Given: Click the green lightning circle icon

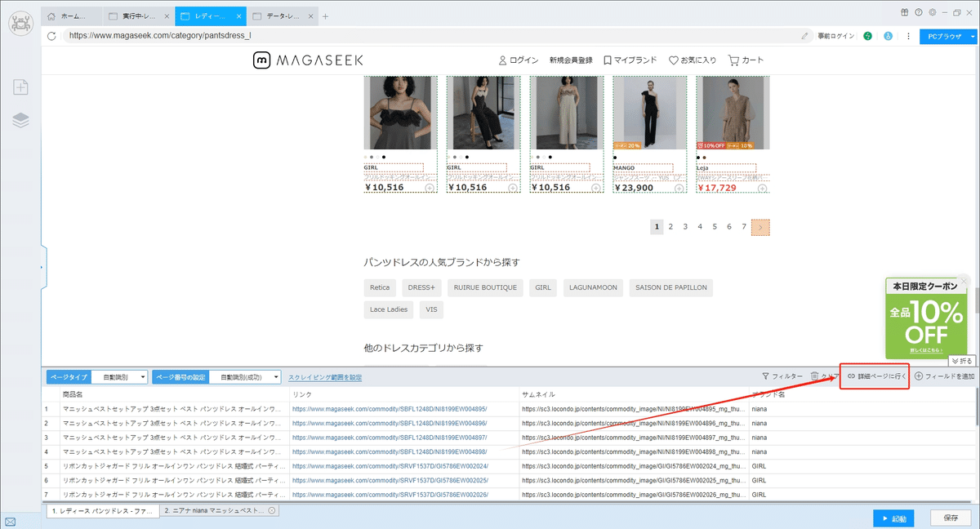Looking at the screenshot, I should click(x=867, y=36).
